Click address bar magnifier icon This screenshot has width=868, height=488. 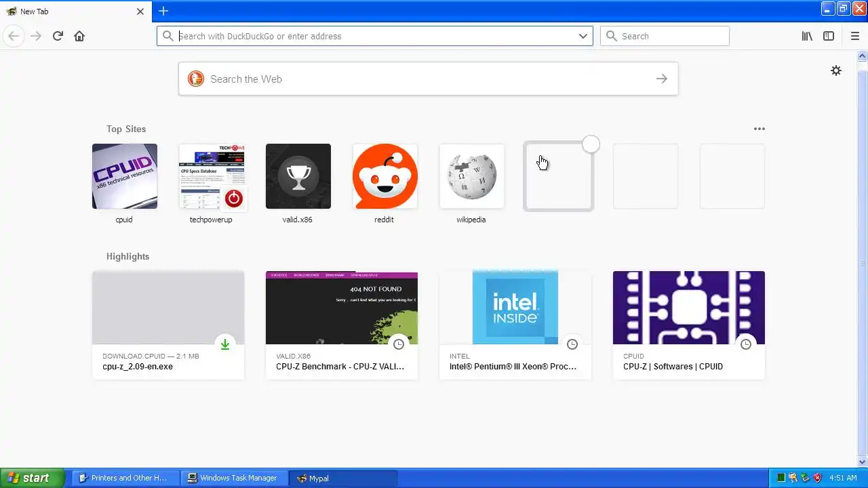168,36
